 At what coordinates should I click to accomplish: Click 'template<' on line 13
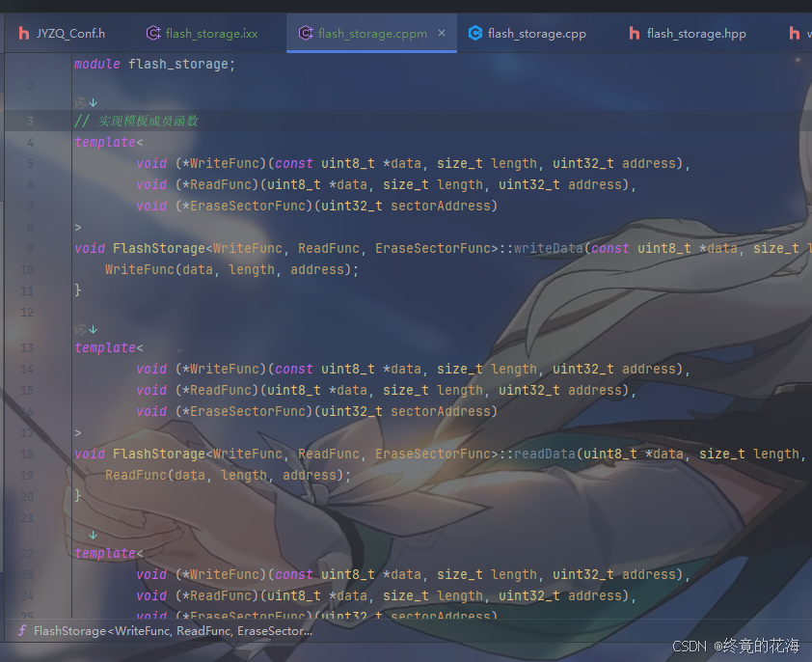tap(109, 347)
